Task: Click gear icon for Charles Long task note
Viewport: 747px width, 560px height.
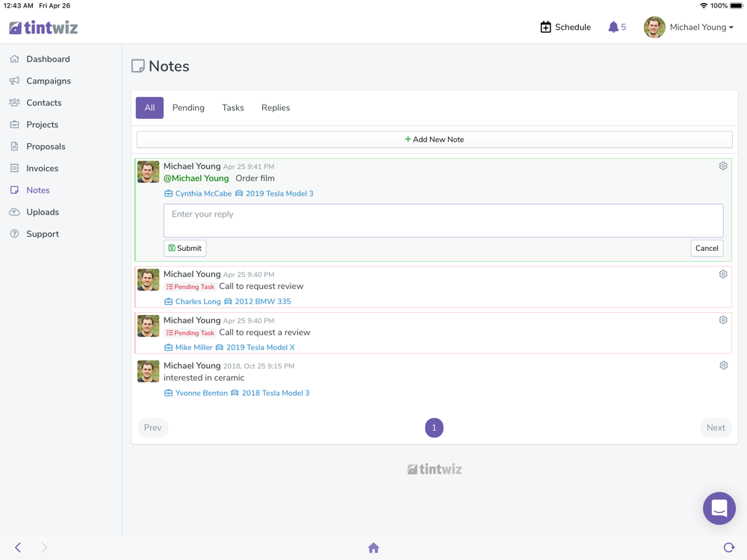Action: [x=722, y=274]
